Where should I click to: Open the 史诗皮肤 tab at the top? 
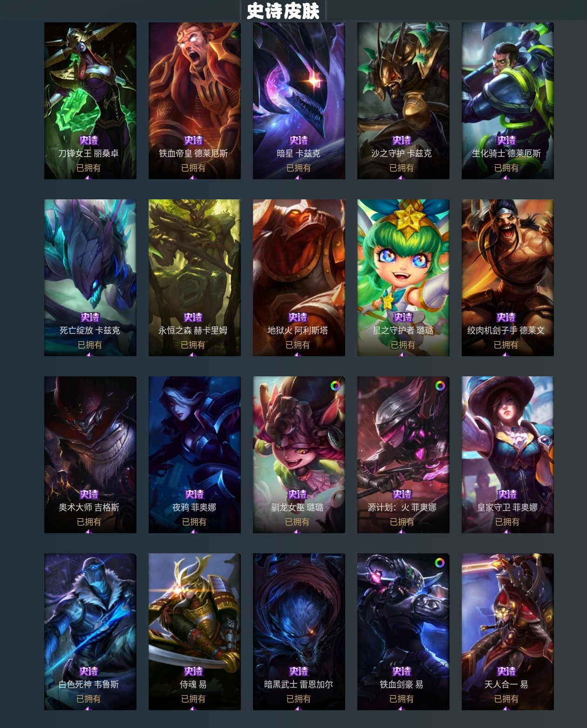click(x=283, y=10)
